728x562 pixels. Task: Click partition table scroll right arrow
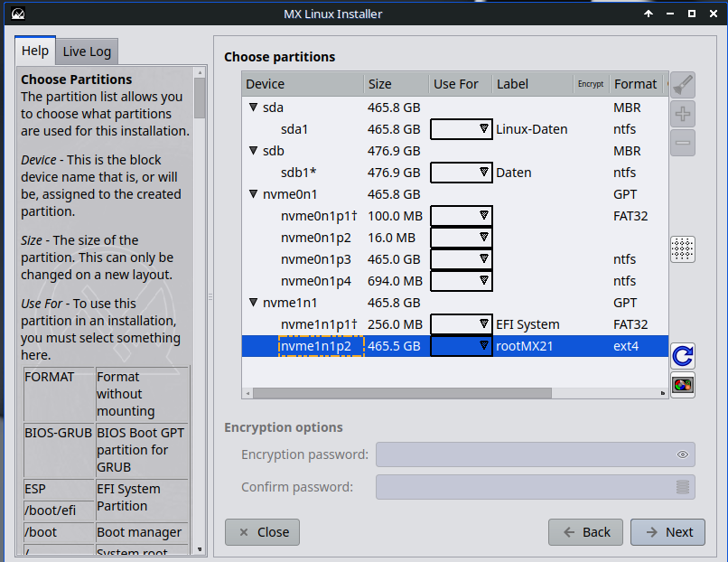pos(663,393)
